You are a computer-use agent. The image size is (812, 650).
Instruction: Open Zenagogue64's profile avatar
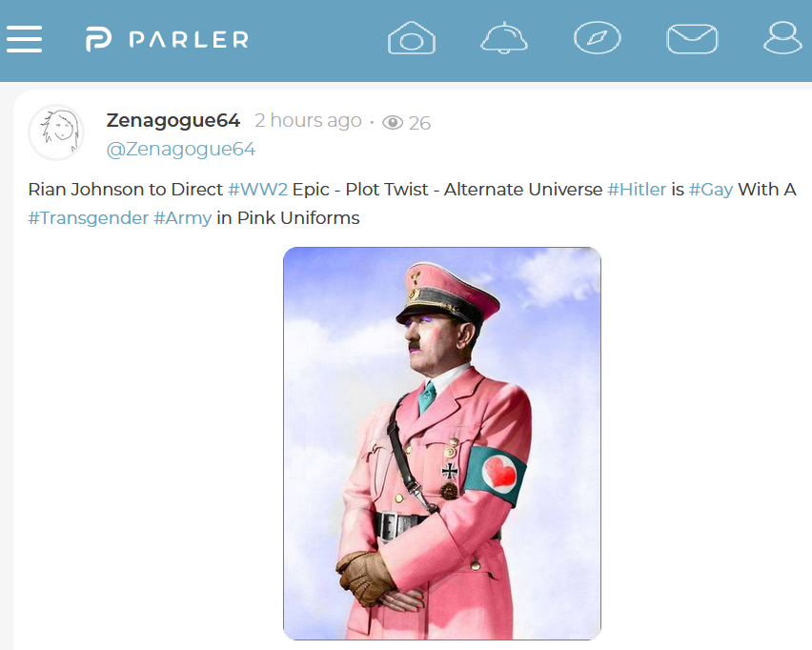(x=56, y=132)
